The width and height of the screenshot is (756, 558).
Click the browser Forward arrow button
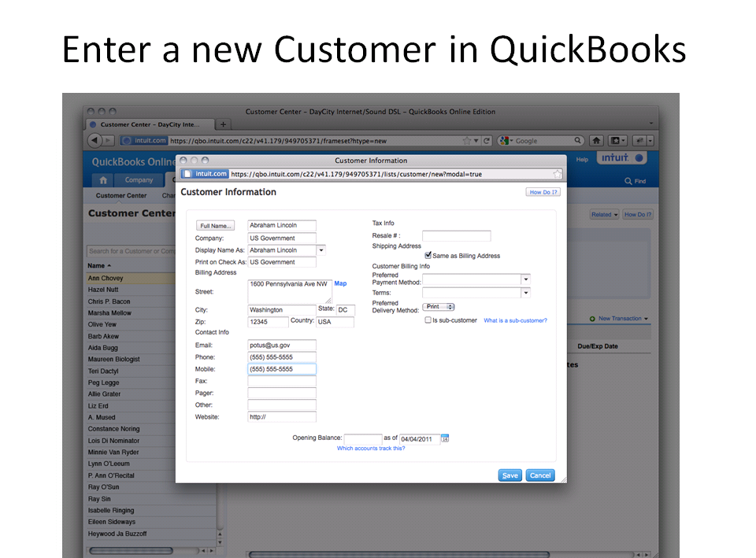click(x=109, y=140)
